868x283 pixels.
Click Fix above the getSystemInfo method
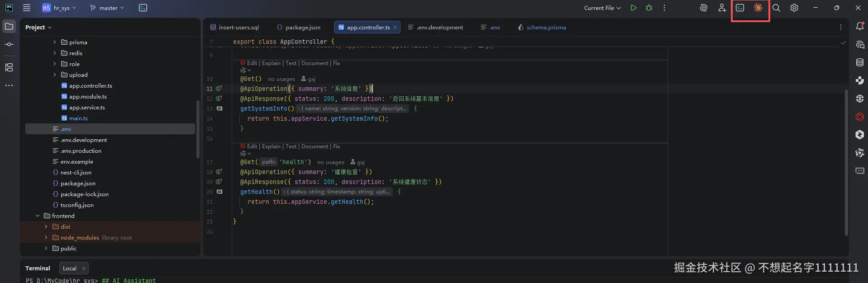click(337, 63)
